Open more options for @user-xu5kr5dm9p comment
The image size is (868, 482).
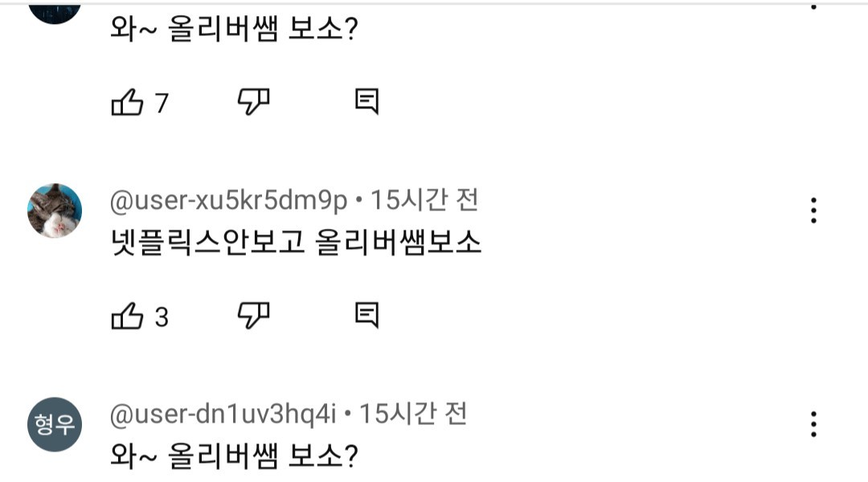813,210
